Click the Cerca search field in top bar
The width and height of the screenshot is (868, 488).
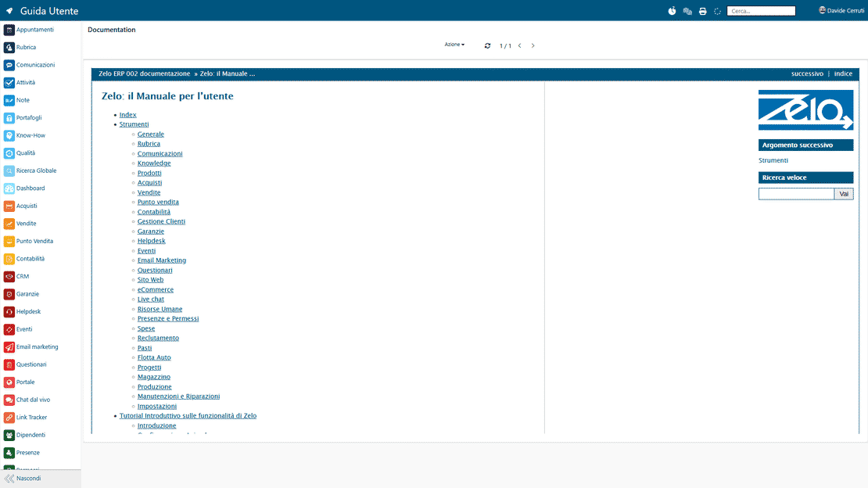click(x=761, y=11)
